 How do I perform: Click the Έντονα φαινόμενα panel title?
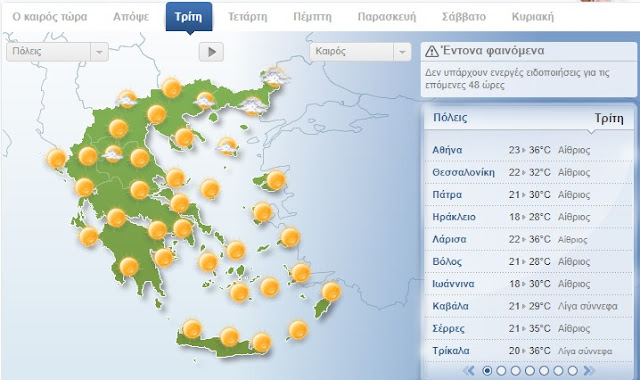(493, 51)
